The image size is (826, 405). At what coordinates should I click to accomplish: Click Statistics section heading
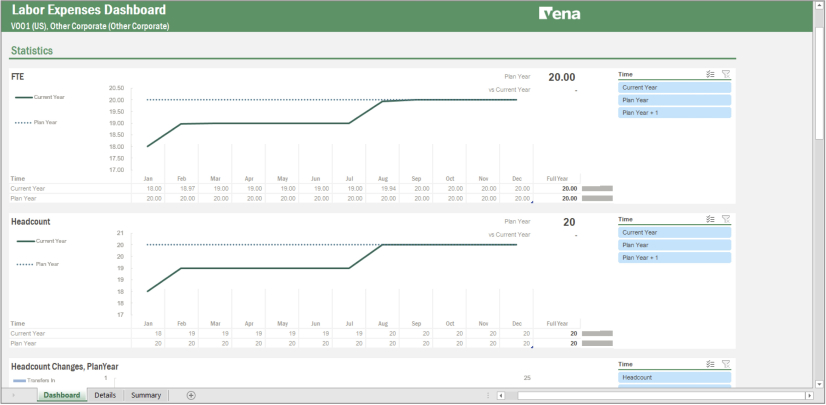(x=32, y=51)
